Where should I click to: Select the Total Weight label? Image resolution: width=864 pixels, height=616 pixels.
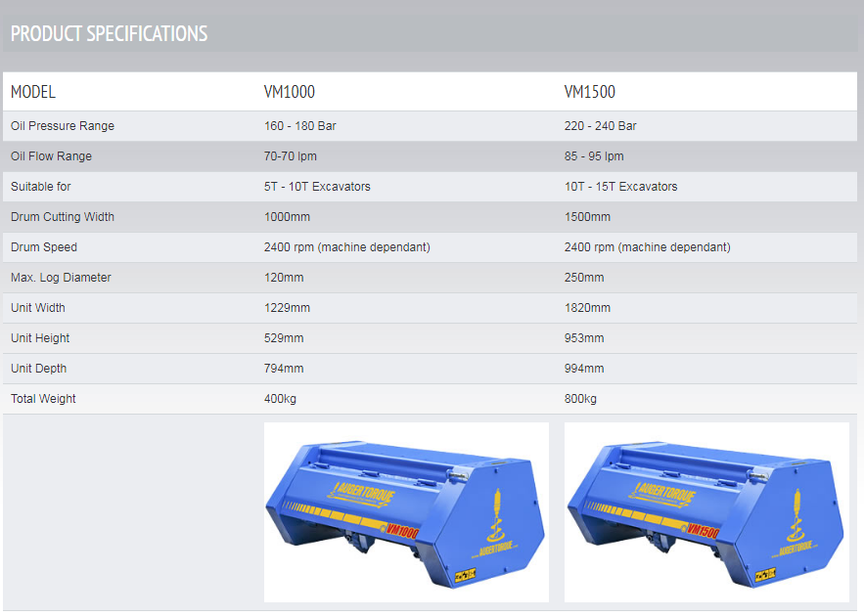(x=43, y=399)
